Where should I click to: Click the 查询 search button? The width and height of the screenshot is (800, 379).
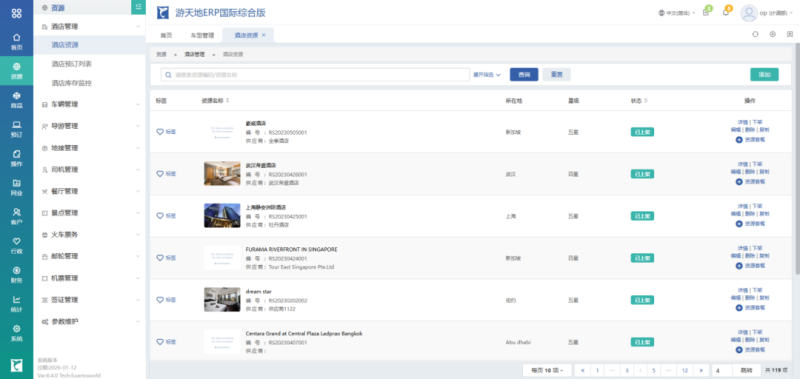coord(524,74)
